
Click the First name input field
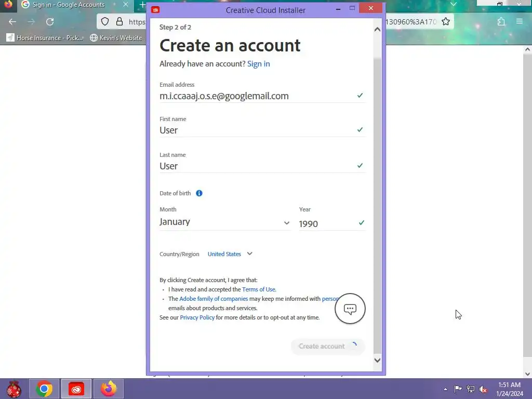262,130
